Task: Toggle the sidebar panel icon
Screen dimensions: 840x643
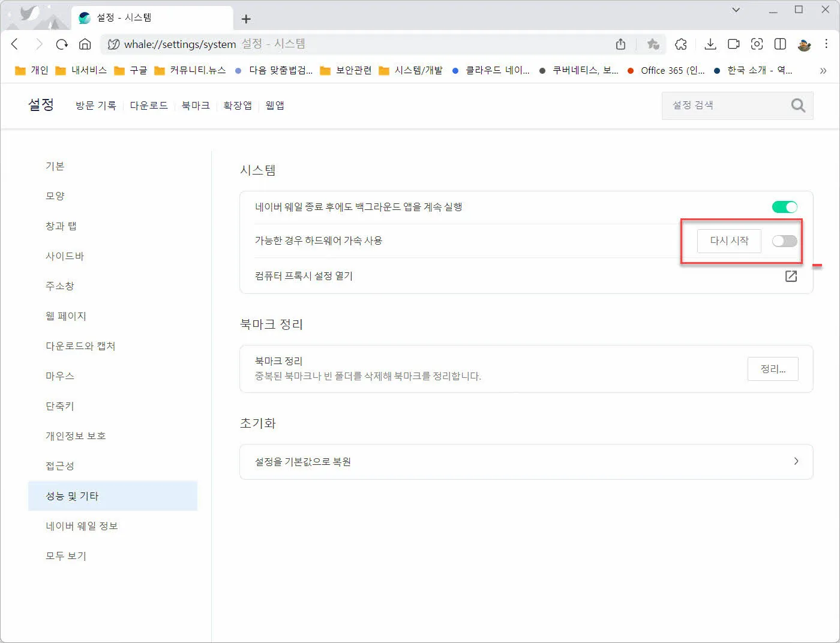Action: click(x=780, y=44)
